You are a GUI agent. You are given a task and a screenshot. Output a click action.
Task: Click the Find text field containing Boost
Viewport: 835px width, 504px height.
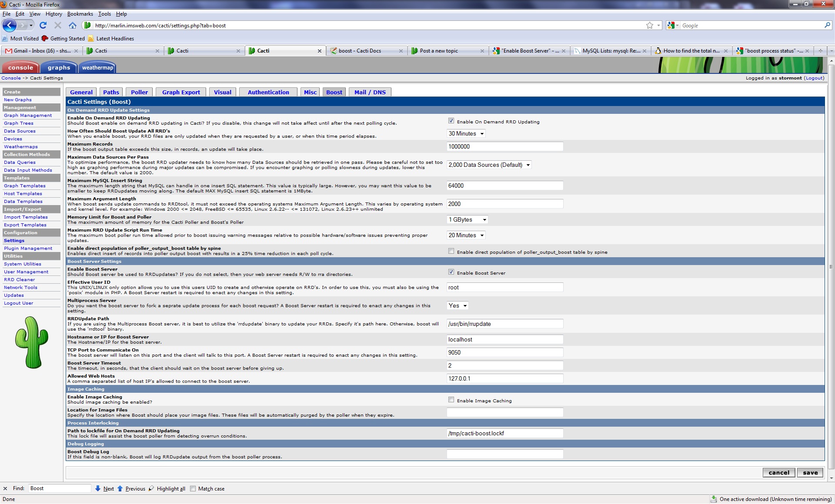tap(60, 488)
